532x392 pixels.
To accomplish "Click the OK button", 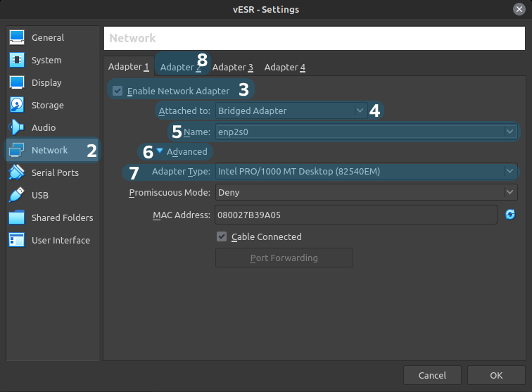I will click(x=495, y=375).
